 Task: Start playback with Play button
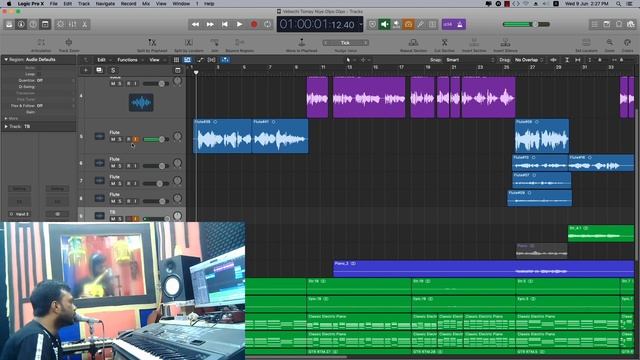[x=239, y=24]
